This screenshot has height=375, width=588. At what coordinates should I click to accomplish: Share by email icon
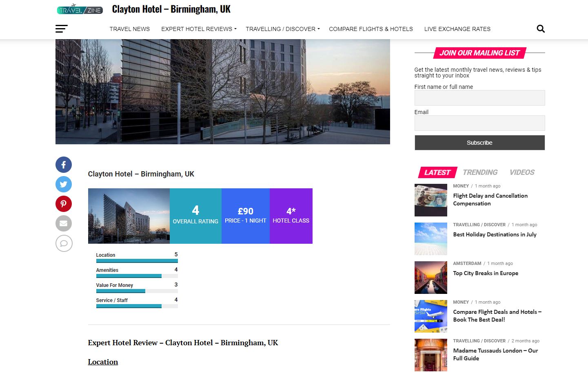64,223
